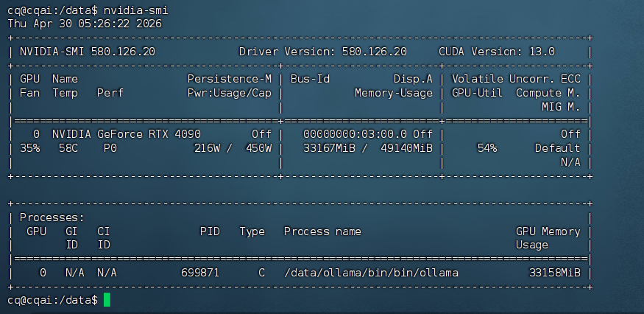Click the 35% fan speed value
The height and width of the screenshot is (314, 644).
tap(29, 148)
